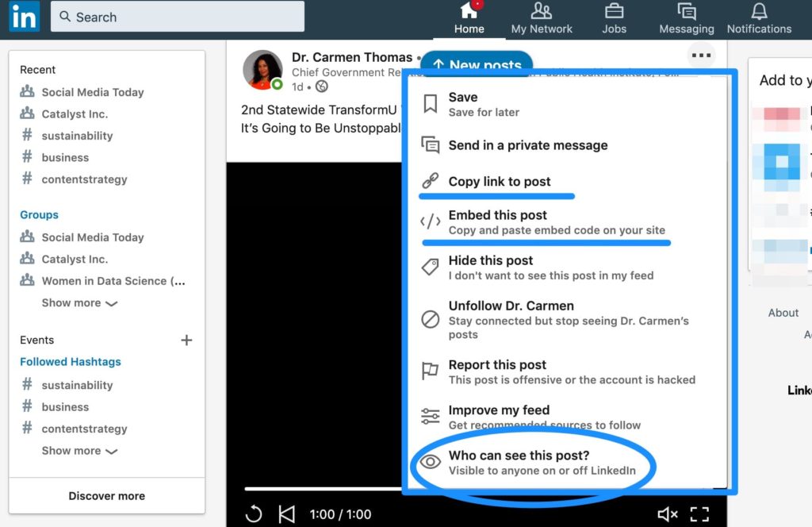Expand Show more under Followed Hashtags

coord(79,451)
